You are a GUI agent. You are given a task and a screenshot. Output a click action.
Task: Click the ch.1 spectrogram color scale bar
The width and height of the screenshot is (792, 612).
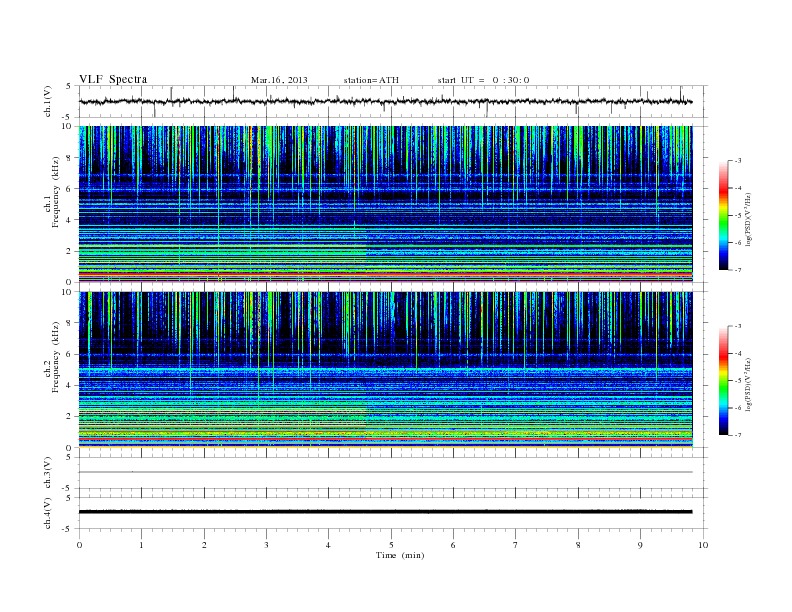pos(723,215)
